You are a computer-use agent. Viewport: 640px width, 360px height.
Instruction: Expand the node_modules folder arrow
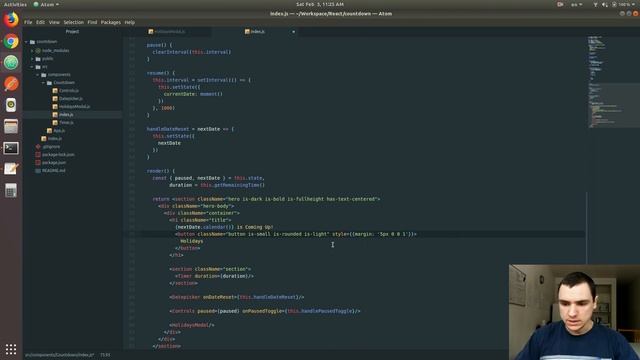pos(32,51)
